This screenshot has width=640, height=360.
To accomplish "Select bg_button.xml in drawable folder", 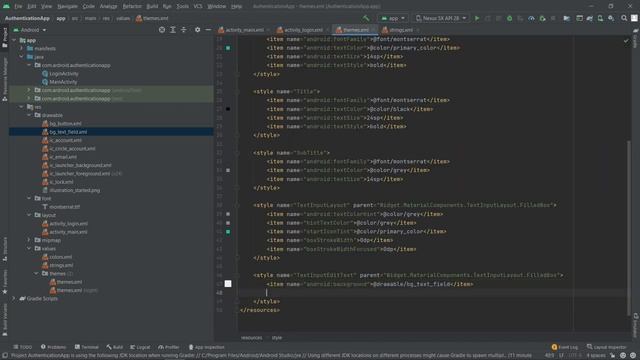I will click(65, 123).
